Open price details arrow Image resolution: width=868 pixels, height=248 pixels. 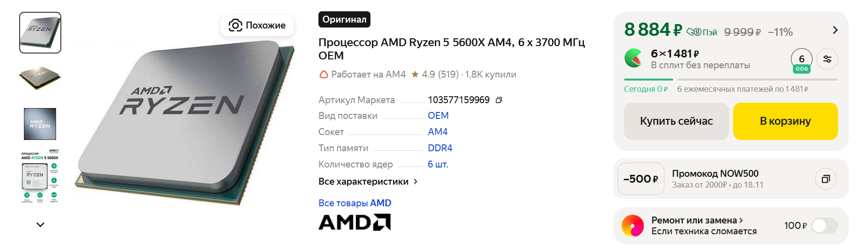[835, 30]
